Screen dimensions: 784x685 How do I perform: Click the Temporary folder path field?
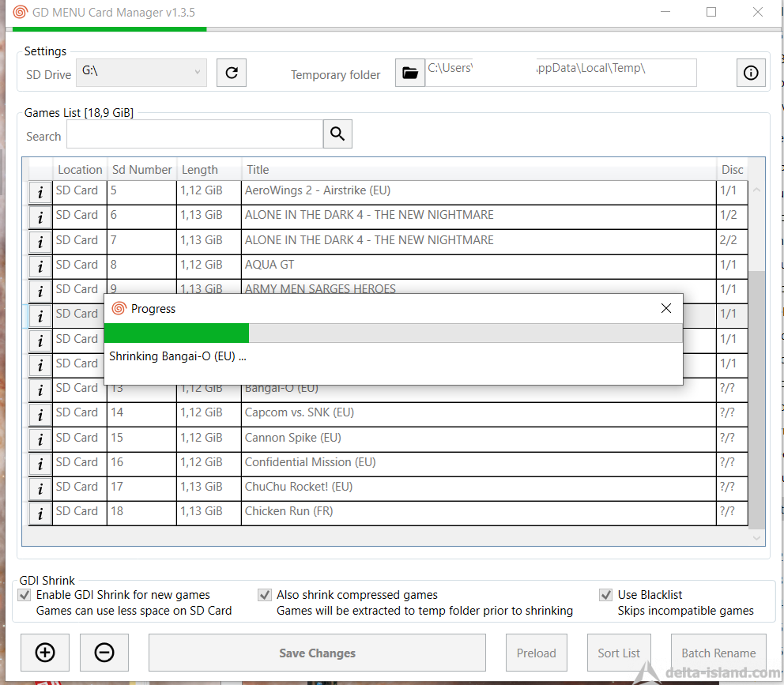[x=560, y=73]
